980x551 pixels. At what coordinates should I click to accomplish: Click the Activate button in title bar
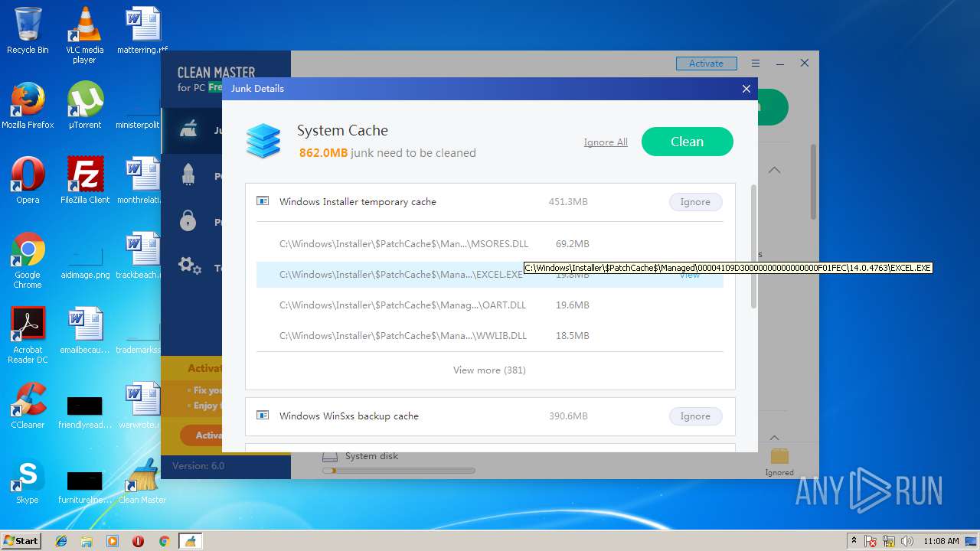click(706, 64)
